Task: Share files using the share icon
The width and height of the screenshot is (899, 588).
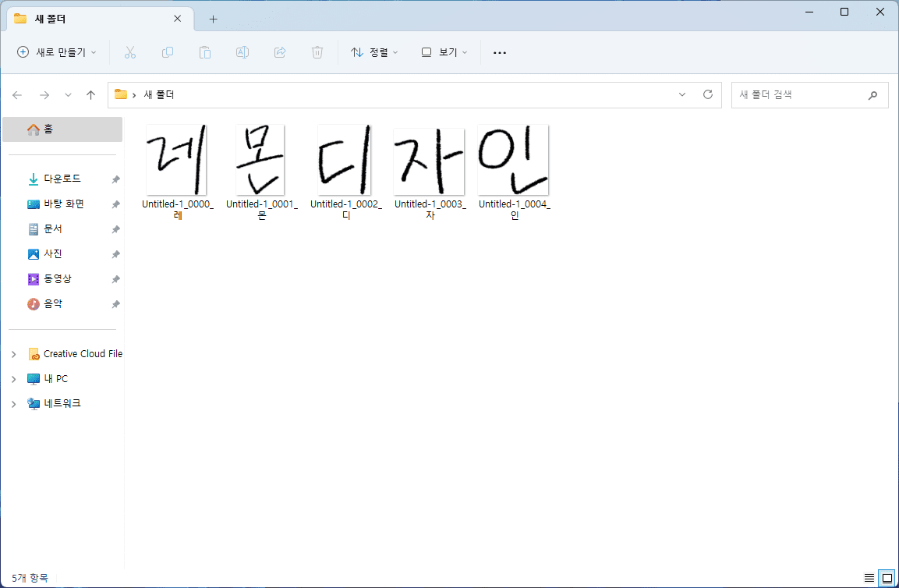Action: 279,52
